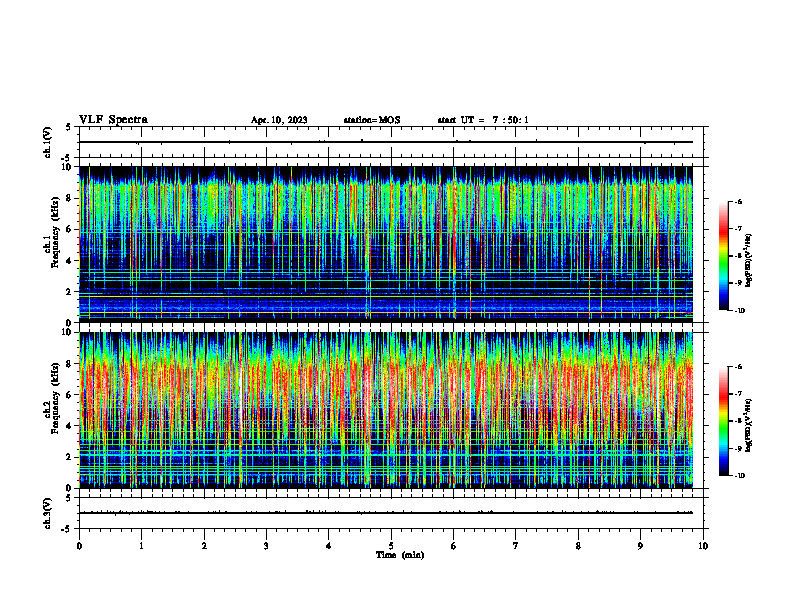Click the ch.1 voltage waveform trace
The width and height of the screenshot is (792, 612).
coord(386,142)
